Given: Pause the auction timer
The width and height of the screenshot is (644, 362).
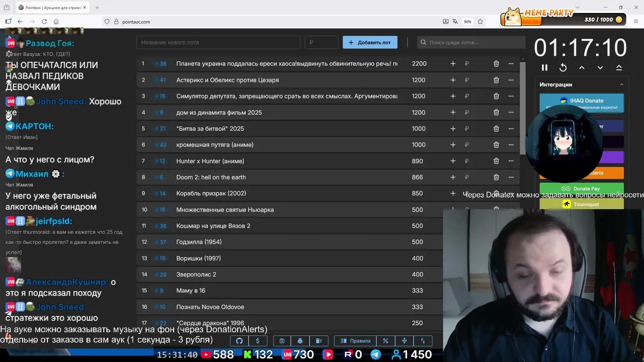Looking at the screenshot, I should (544, 67).
